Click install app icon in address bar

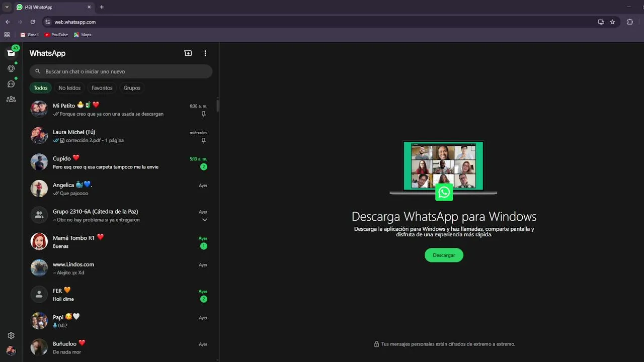[x=601, y=22]
